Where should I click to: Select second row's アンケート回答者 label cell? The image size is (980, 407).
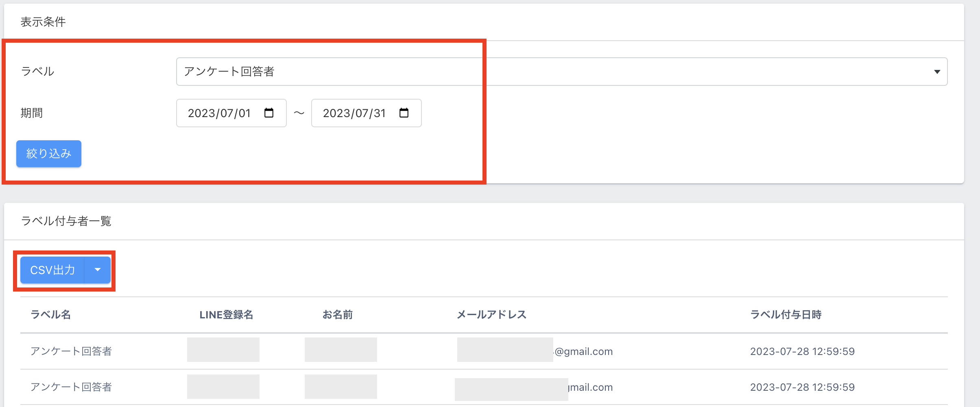tap(71, 387)
